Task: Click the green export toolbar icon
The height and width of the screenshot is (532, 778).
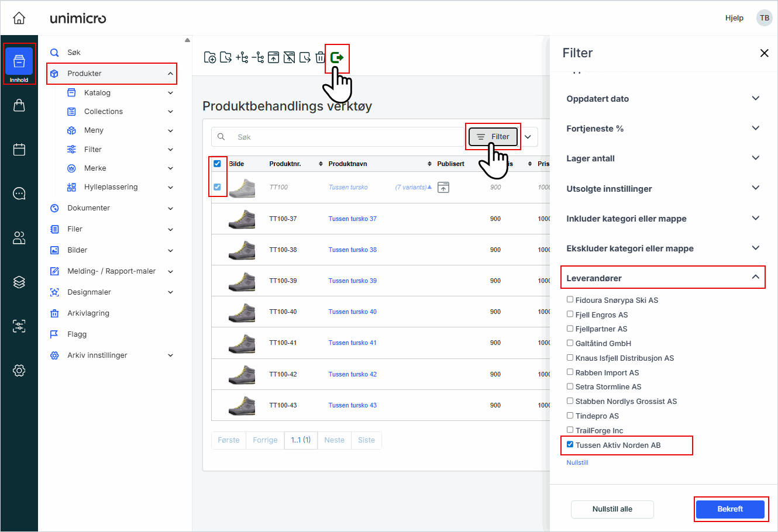Action: [x=337, y=57]
